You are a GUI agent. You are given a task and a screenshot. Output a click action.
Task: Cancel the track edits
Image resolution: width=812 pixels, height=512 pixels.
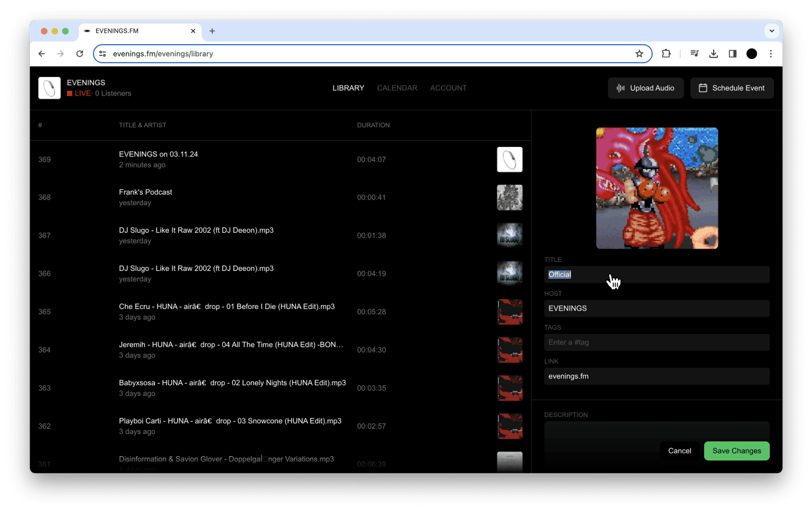coord(680,451)
